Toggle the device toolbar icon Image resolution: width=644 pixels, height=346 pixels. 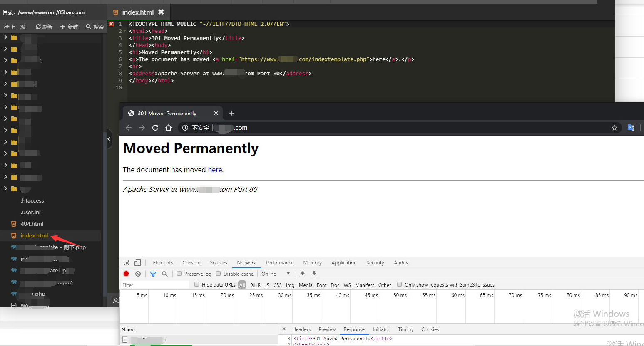click(x=137, y=262)
